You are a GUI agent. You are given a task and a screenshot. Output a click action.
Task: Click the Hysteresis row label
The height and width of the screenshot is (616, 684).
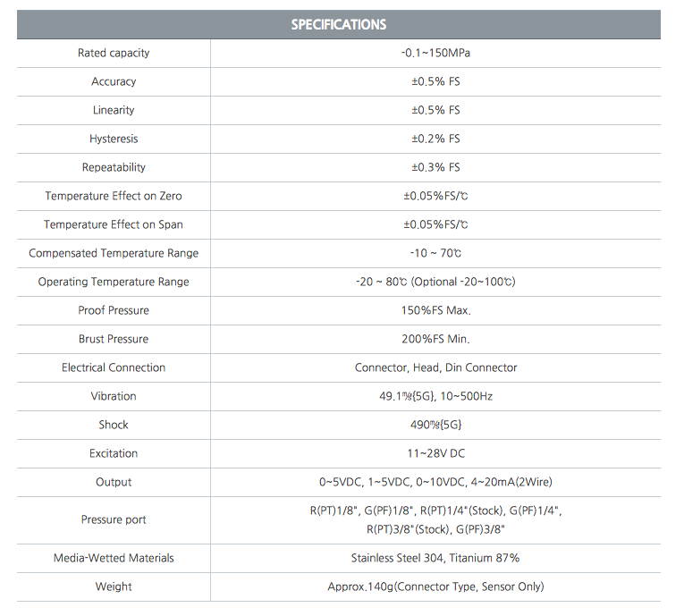[x=114, y=139]
